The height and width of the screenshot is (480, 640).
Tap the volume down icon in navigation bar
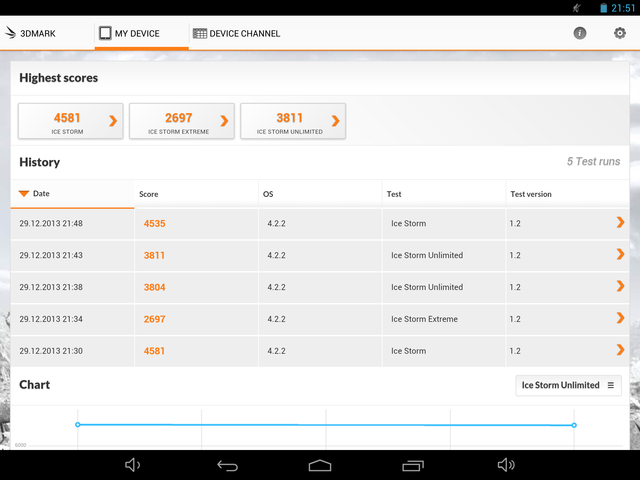tap(133, 465)
